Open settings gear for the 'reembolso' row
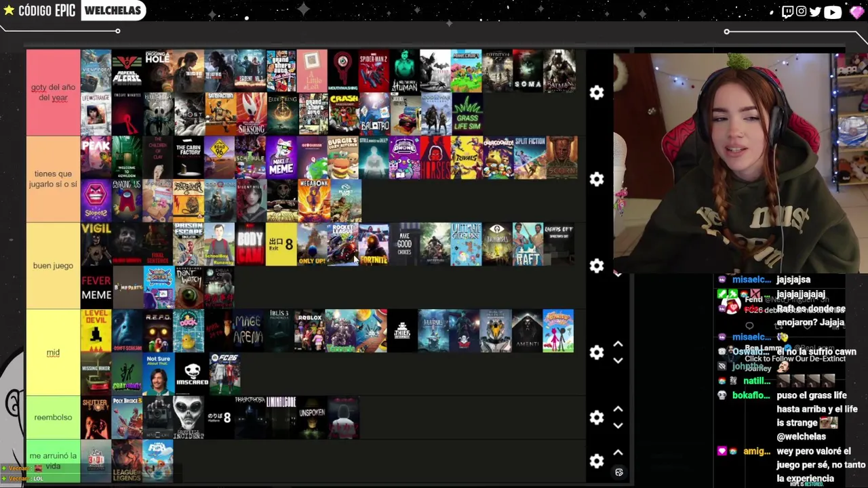Image resolution: width=868 pixels, height=488 pixels. click(596, 418)
